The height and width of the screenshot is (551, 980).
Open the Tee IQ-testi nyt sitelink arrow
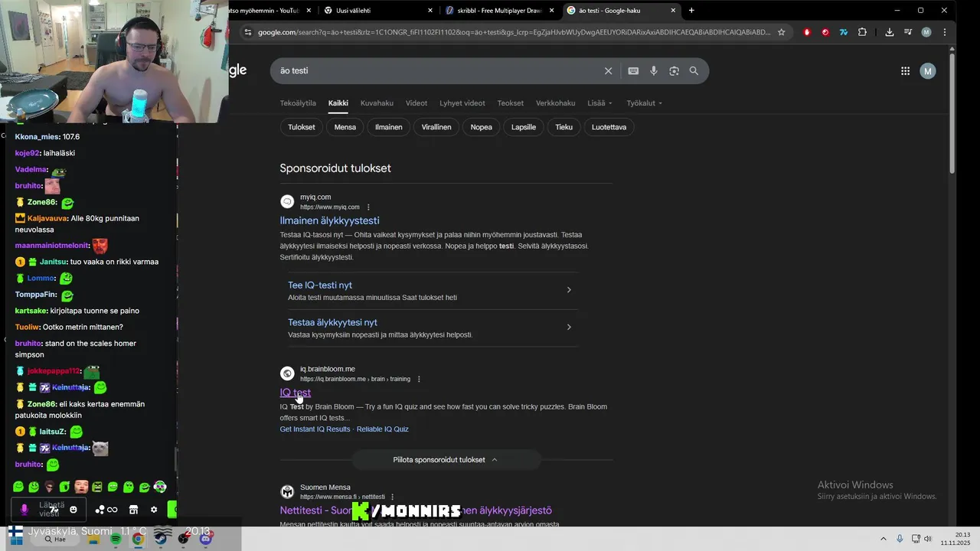tap(569, 290)
